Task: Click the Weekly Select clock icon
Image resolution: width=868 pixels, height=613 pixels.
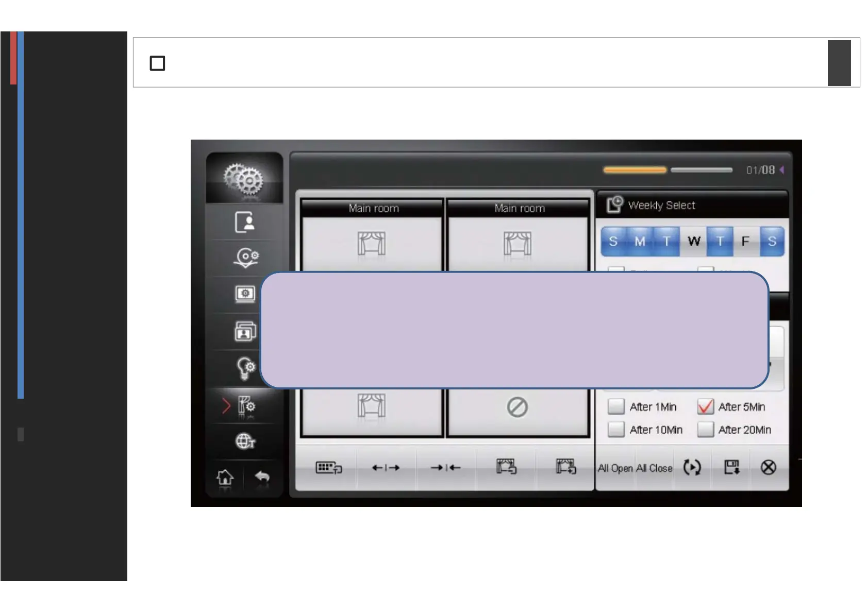Action: tap(614, 205)
